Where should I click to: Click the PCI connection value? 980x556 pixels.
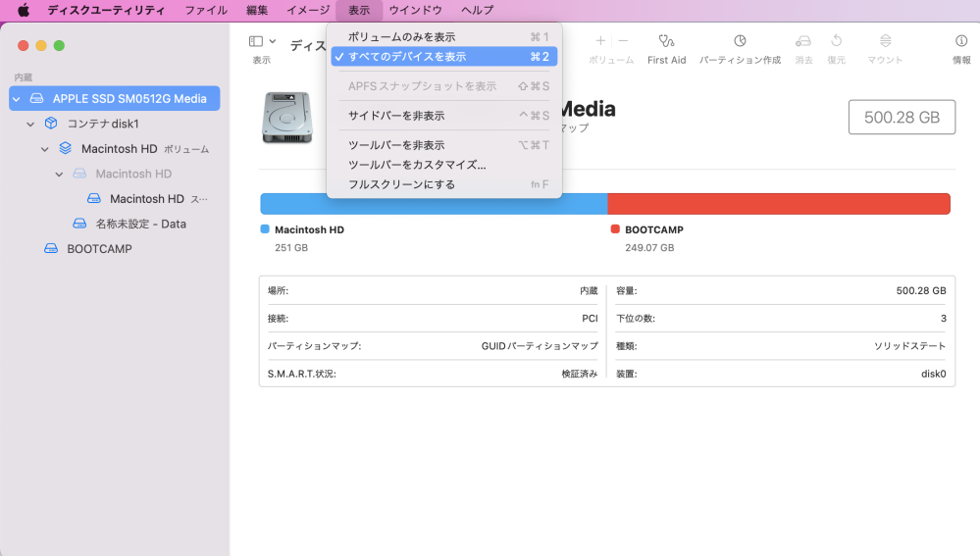(590, 318)
